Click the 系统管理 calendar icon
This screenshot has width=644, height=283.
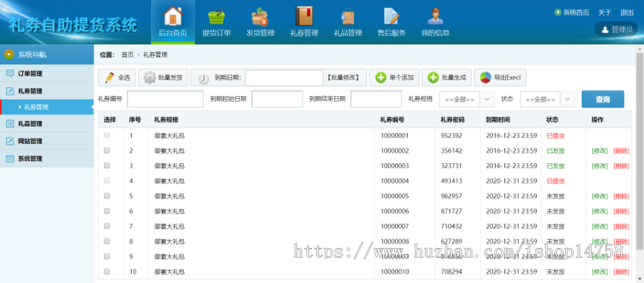(x=10, y=158)
